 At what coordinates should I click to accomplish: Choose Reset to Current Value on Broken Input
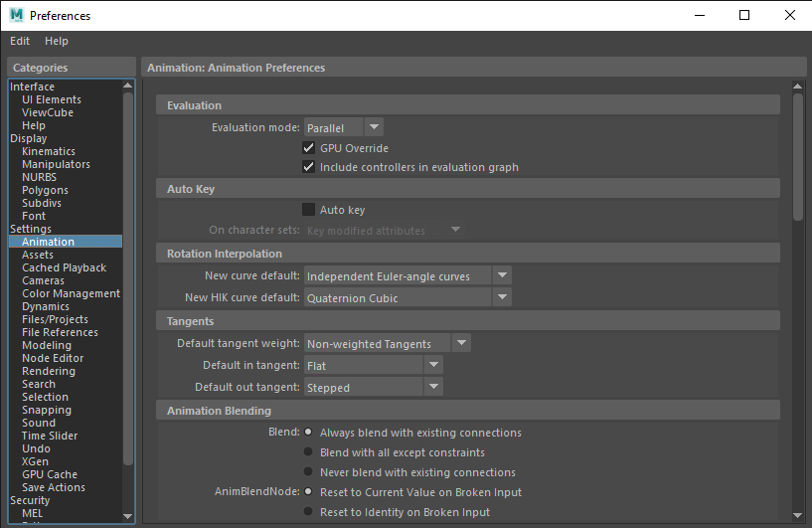308,491
